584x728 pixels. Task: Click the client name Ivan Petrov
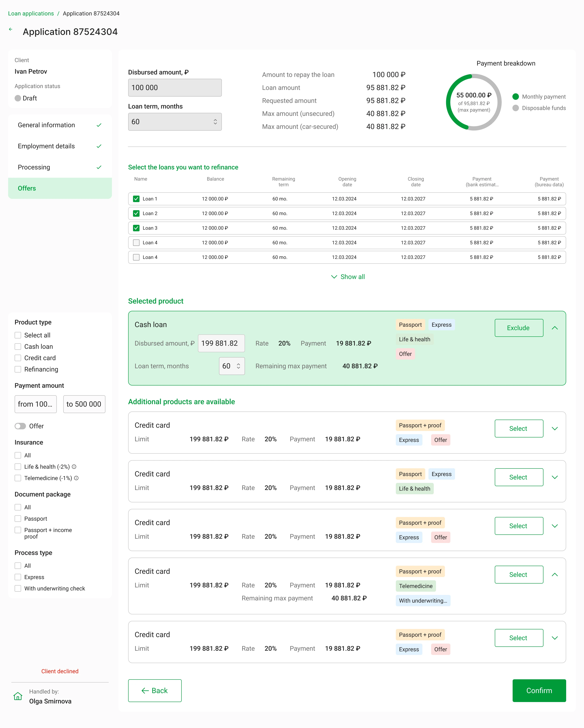[x=31, y=72]
